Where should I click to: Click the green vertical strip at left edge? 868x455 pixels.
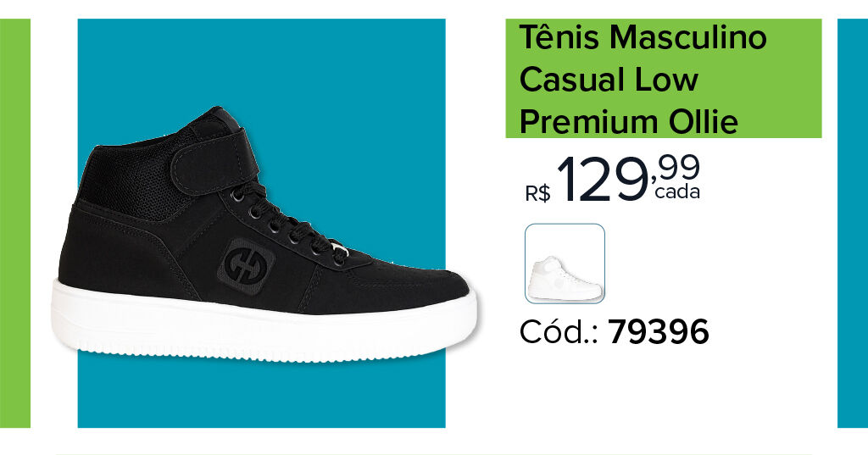pyautogui.click(x=15, y=223)
